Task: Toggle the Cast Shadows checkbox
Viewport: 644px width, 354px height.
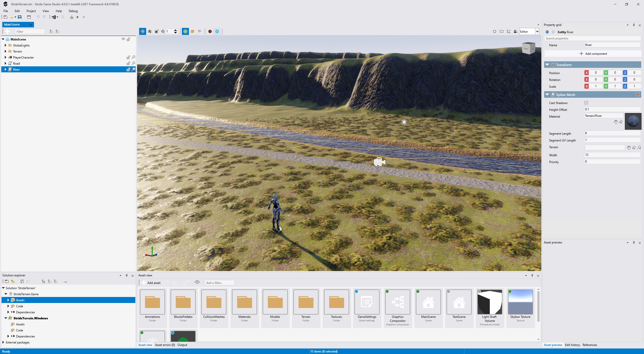Action: point(586,103)
